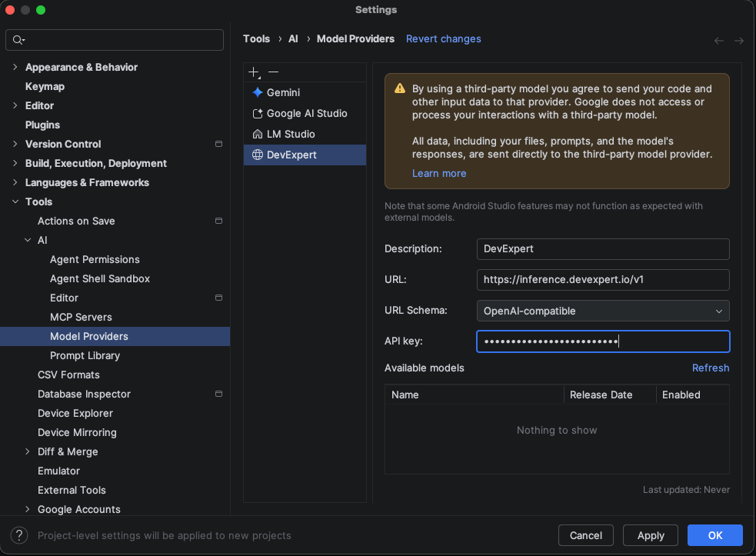The width and height of the screenshot is (756, 556).
Task: Navigate forward with the right arrow
Action: point(738,41)
